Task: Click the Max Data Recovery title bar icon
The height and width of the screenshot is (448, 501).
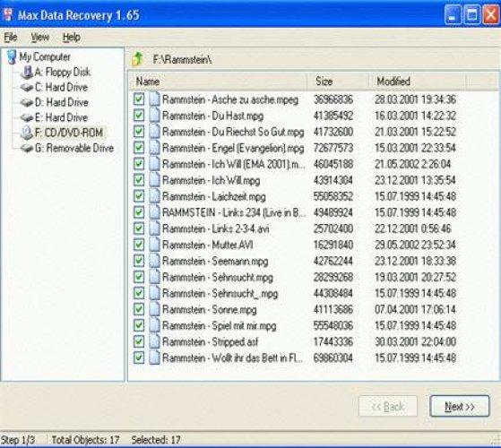Action: tap(7, 14)
